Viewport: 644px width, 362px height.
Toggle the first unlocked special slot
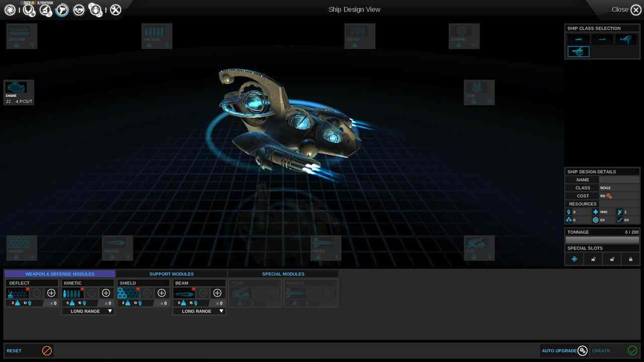(593, 259)
